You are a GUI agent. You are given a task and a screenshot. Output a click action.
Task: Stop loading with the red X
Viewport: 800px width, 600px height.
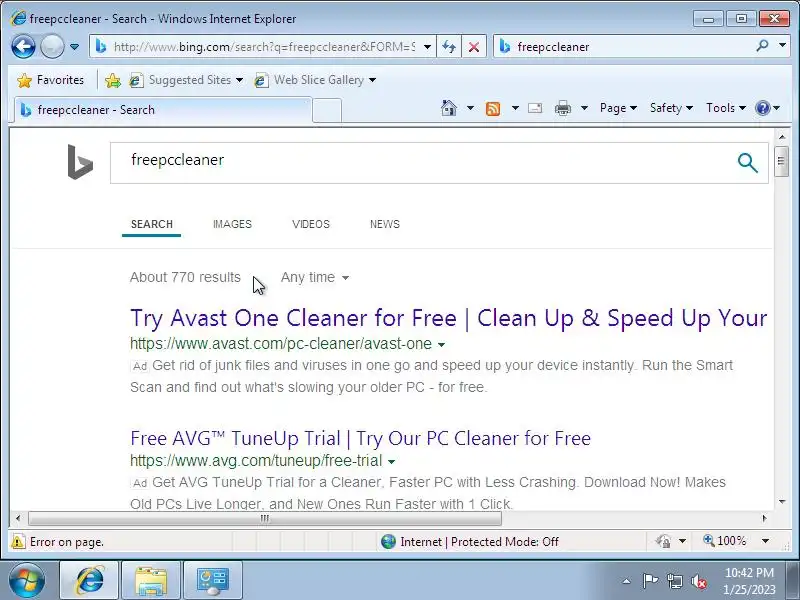474,47
